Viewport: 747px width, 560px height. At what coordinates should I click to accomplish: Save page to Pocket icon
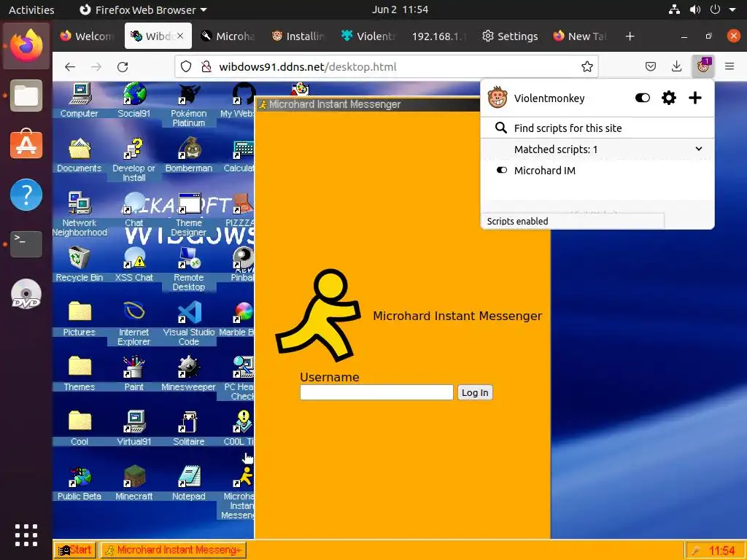click(x=650, y=66)
